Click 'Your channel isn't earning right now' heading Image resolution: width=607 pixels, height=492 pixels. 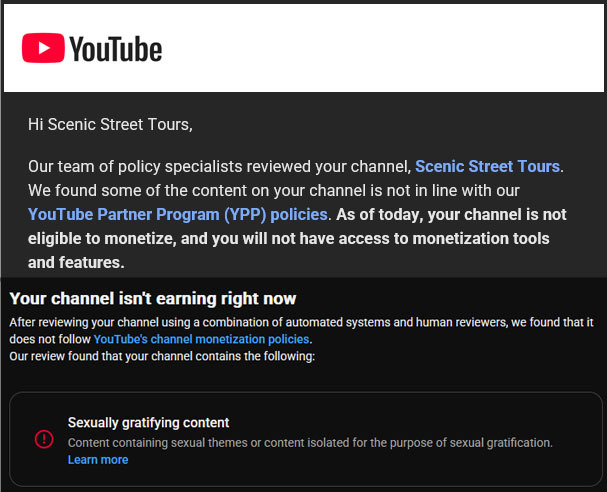tap(153, 299)
